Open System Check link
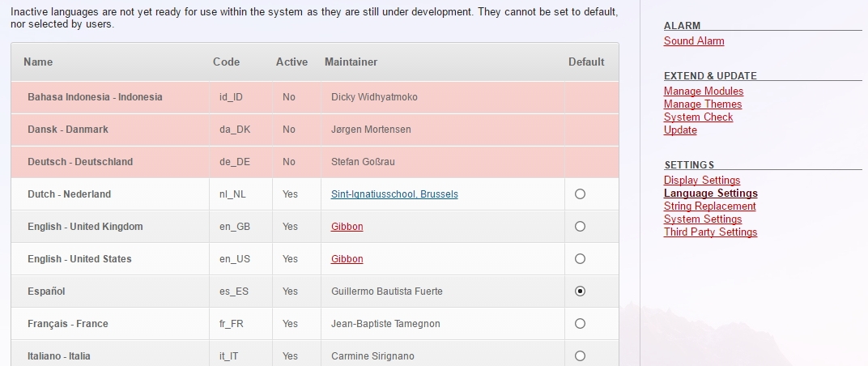The height and width of the screenshot is (366, 868). [x=698, y=117]
